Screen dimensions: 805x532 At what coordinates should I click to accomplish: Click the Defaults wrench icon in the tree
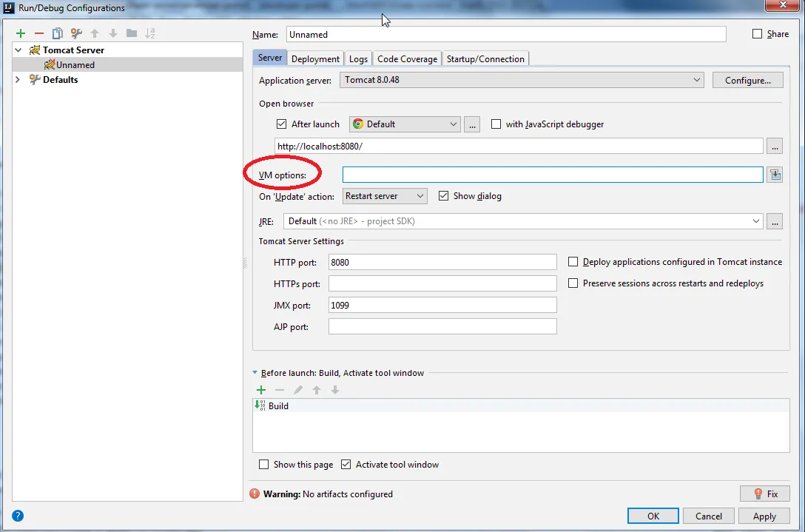click(x=34, y=80)
